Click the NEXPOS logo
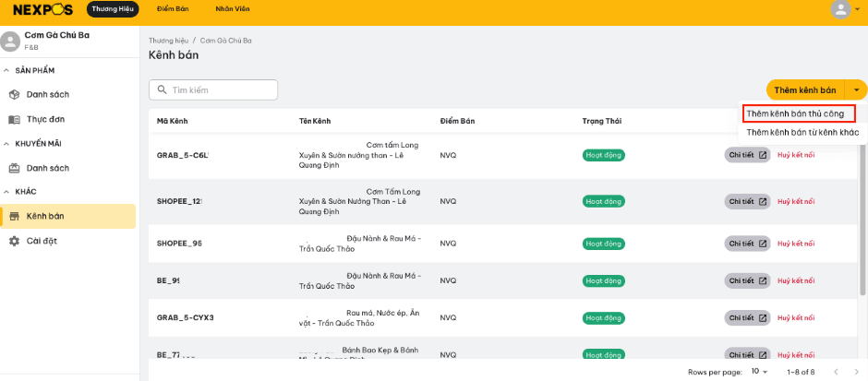868x381 pixels. 42,9
